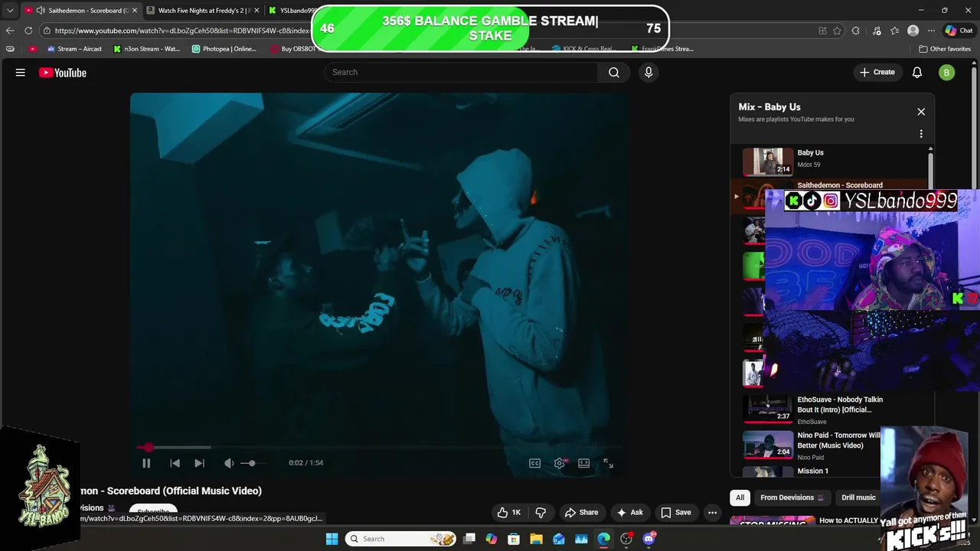Enter full screen on the video player
This screenshot has height=551, width=980.
[608, 463]
